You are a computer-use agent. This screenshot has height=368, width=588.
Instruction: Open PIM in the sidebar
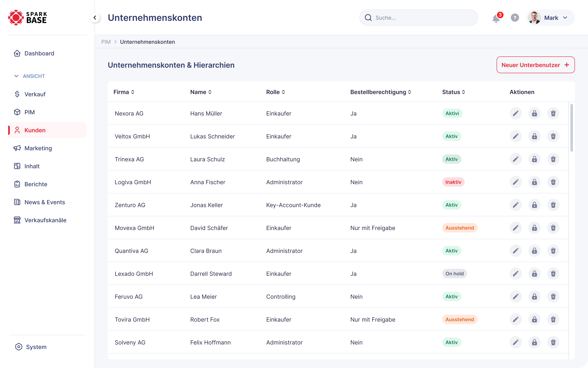pos(47,112)
